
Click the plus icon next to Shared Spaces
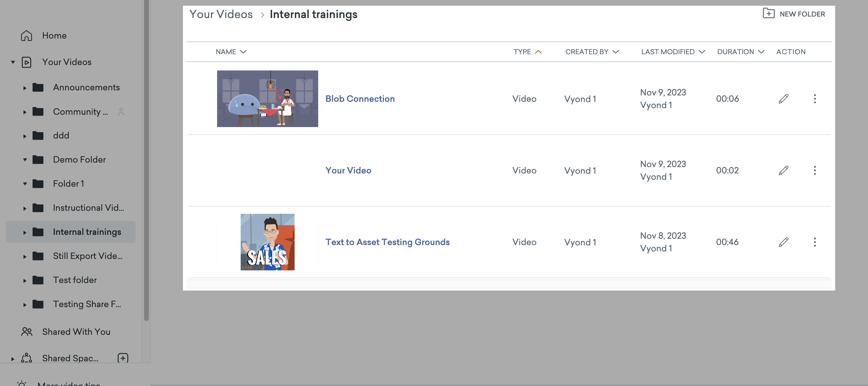tap(123, 358)
